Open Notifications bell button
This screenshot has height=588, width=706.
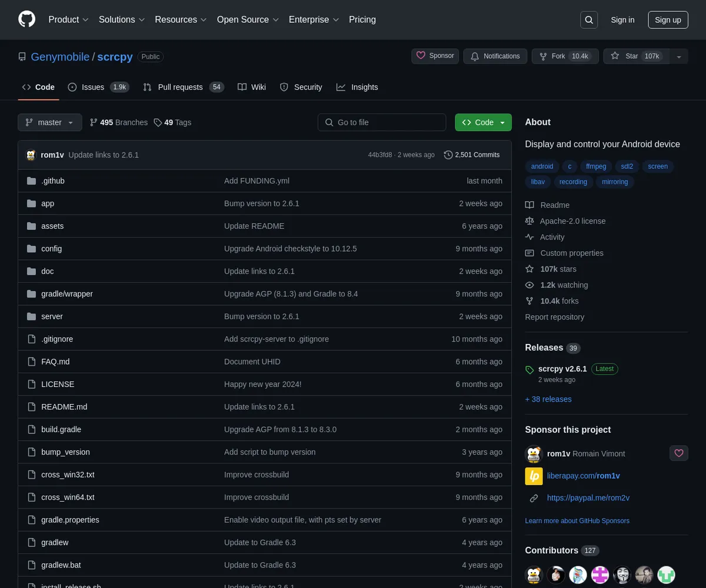[x=495, y=56]
